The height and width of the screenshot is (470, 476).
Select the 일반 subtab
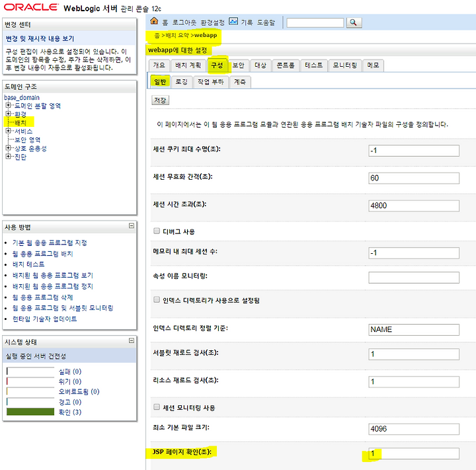click(160, 82)
